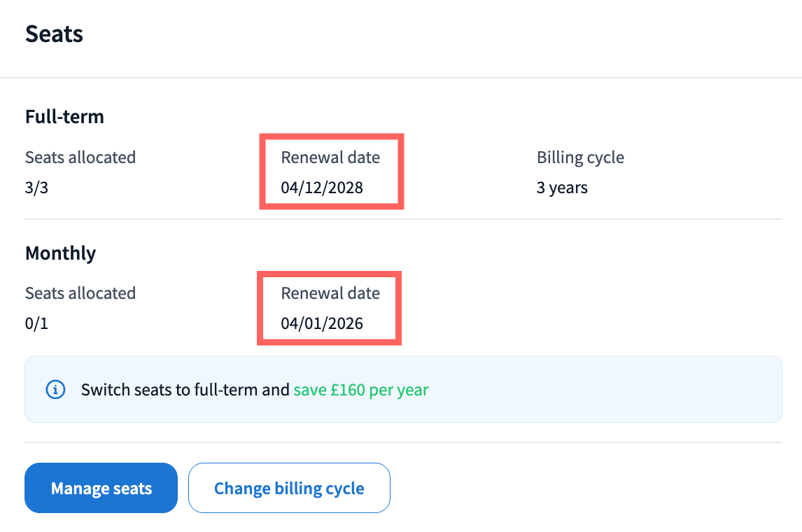Click the 'Switch seats to full-term' message
The image size is (802, 532).
pyautogui.click(x=185, y=389)
